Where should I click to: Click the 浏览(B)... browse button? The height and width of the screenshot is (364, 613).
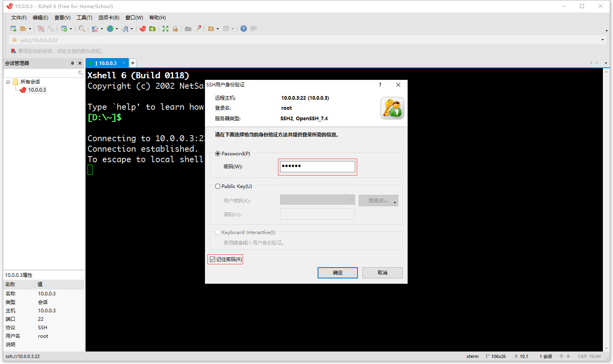(379, 201)
